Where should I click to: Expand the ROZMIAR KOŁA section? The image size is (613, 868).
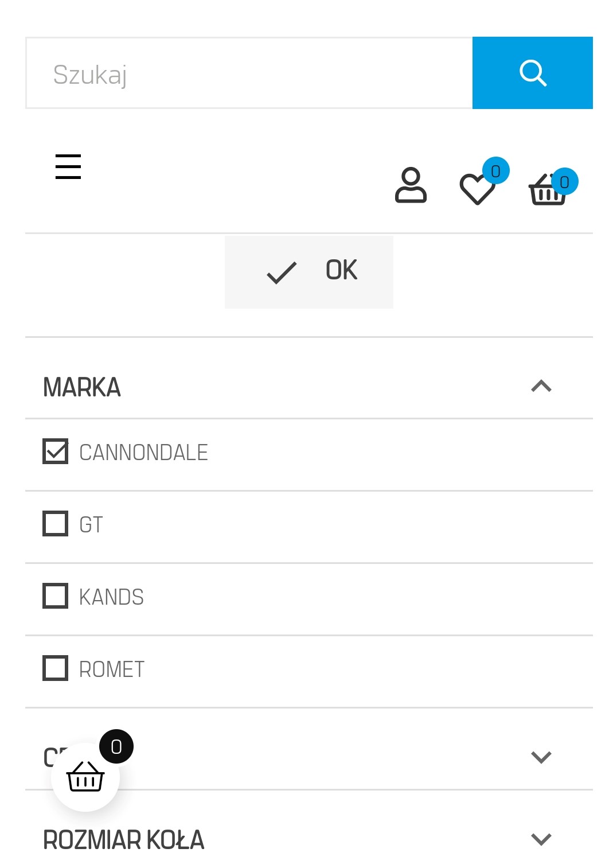(x=541, y=839)
